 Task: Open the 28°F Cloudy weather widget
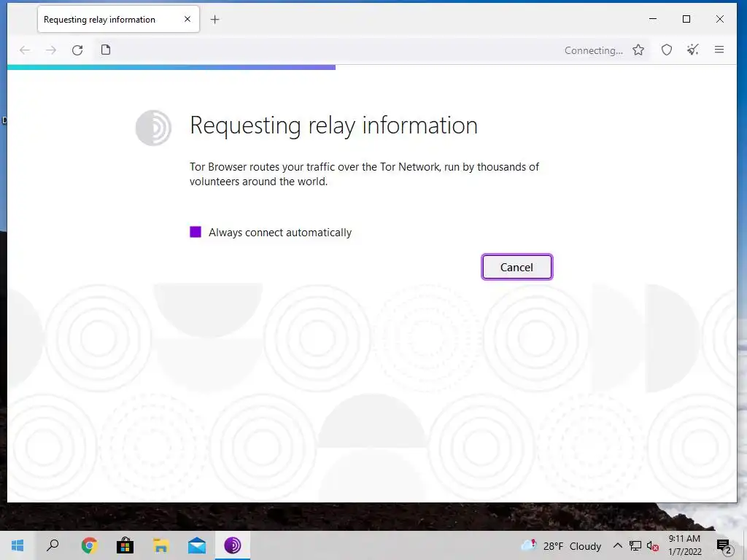(x=561, y=545)
